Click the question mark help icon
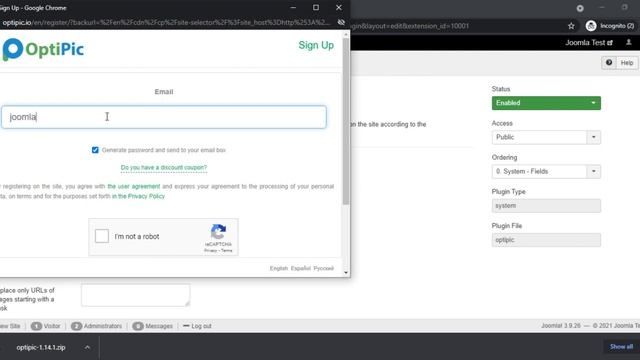Screen dimensions: 640x360 (x=609, y=63)
